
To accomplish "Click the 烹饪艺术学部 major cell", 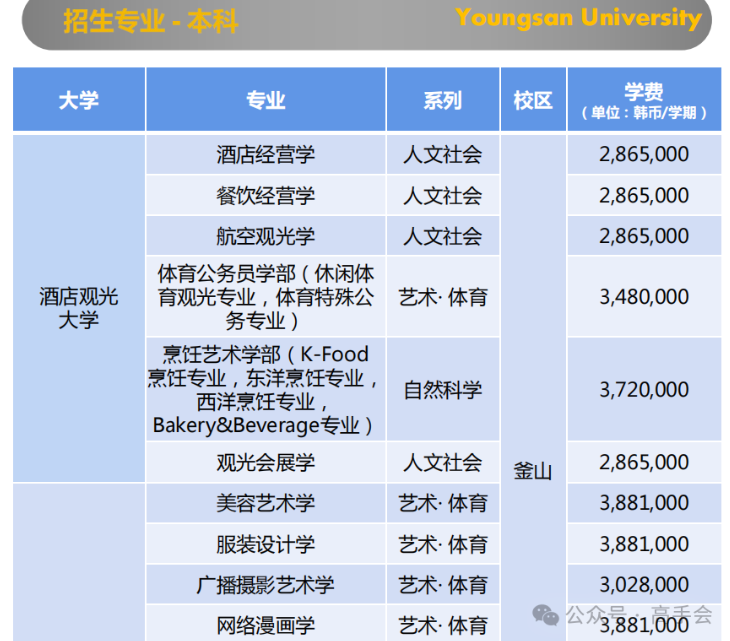I will 266,389.
